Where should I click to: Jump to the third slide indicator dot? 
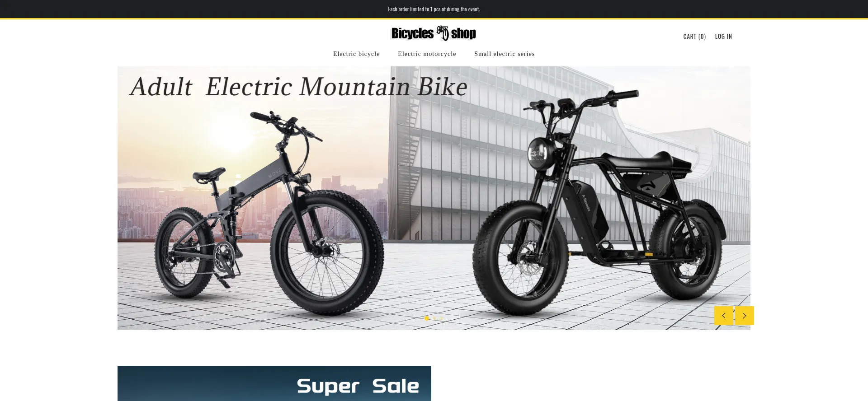click(x=442, y=318)
